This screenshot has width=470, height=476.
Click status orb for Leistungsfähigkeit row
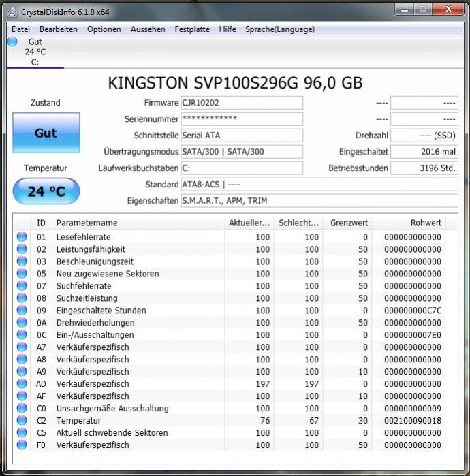22,249
